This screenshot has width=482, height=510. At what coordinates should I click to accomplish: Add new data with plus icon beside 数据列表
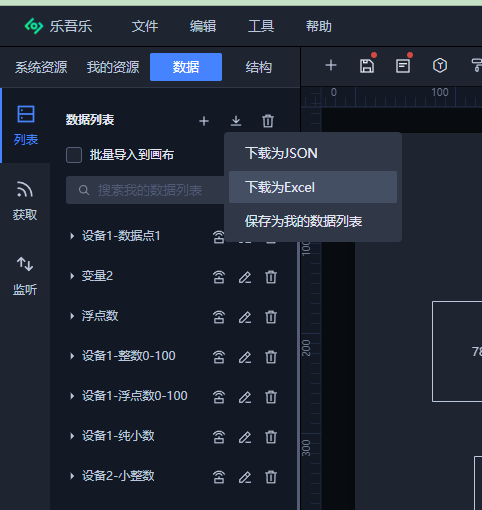click(204, 121)
